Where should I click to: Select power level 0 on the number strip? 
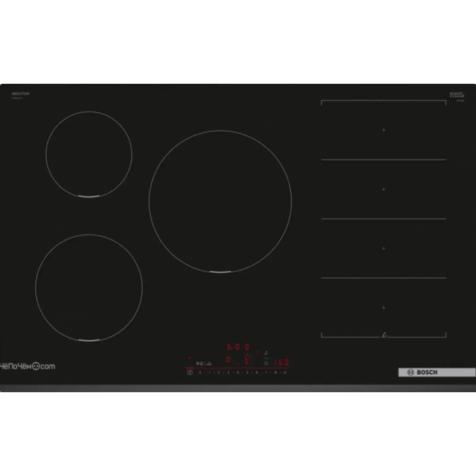tap(200, 373)
